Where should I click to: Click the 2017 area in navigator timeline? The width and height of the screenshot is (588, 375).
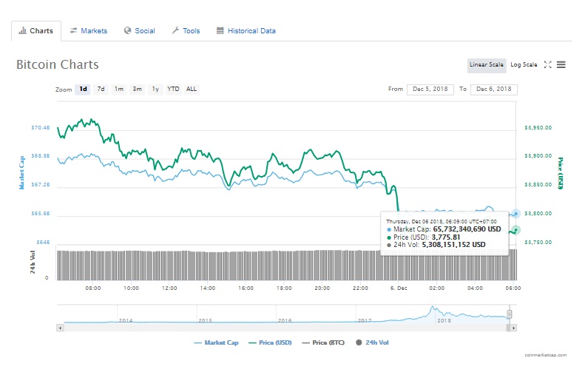[365, 320]
